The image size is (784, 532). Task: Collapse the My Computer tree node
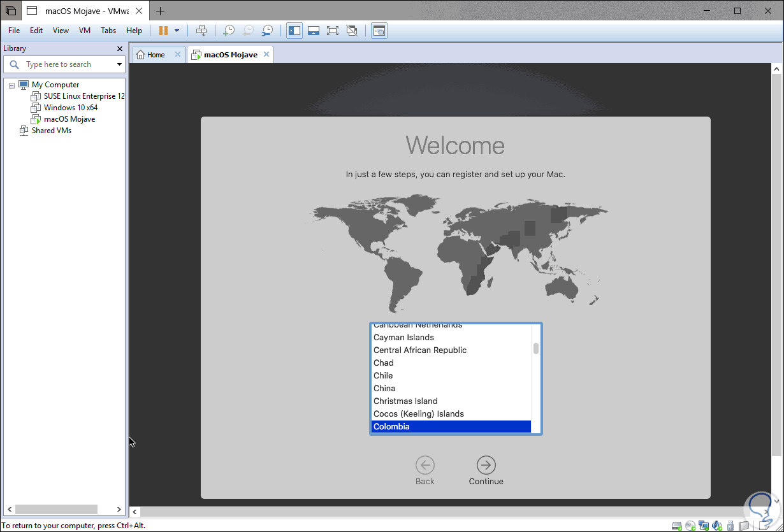click(x=11, y=85)
